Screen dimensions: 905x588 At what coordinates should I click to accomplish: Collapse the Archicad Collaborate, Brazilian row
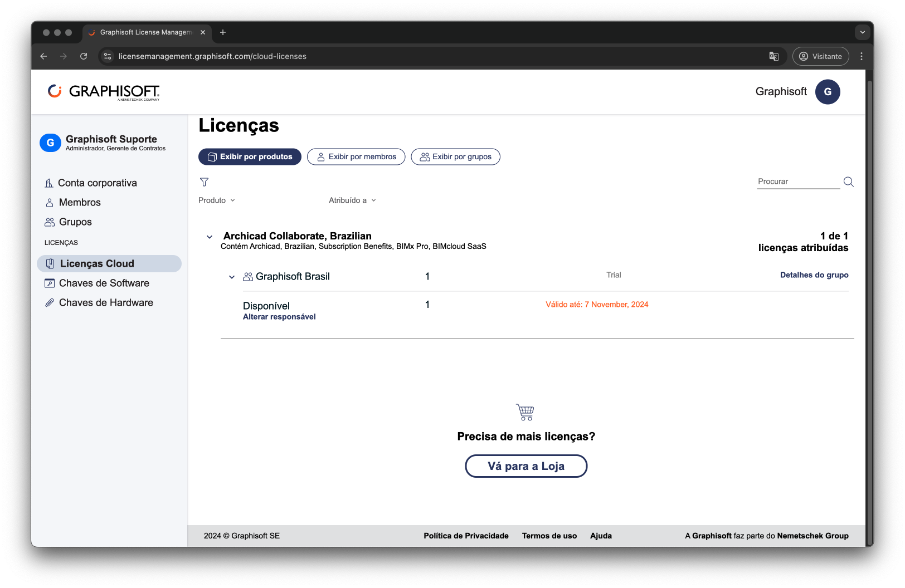coord(210,237)
